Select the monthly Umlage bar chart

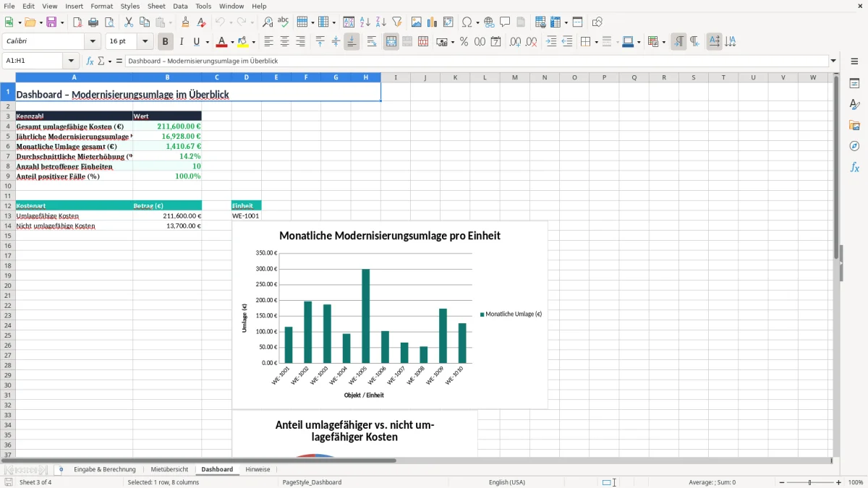tap(390, 315)
